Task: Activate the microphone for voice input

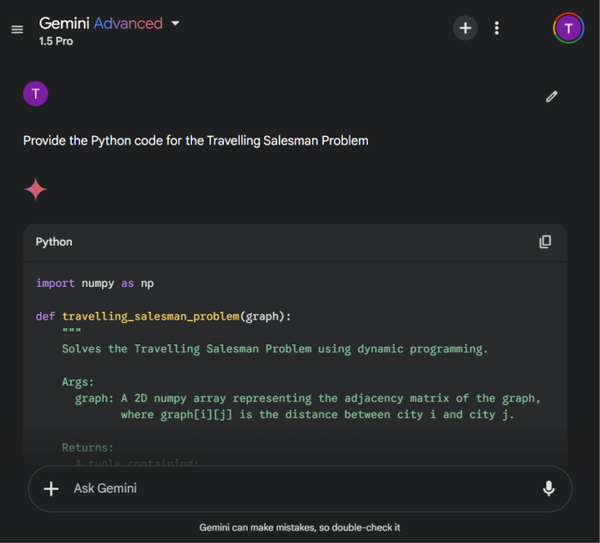Action: pos(548,488)
